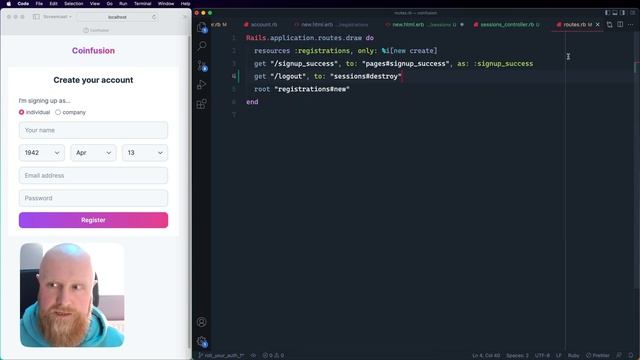Screen dimensions: 640x360
Task: Click the Prettier status bar item
Action: [x=598, y=356]
